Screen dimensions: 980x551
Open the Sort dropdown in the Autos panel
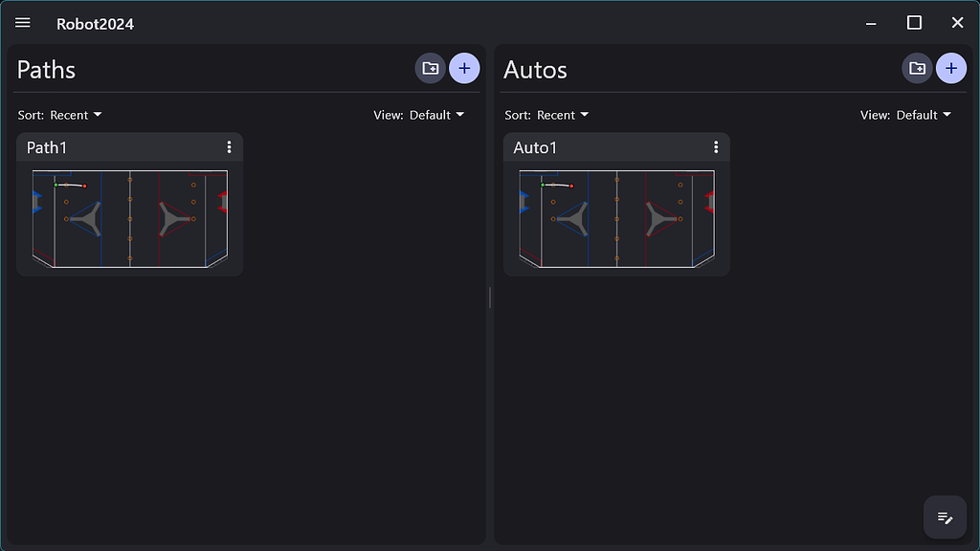tap(547, 115)
